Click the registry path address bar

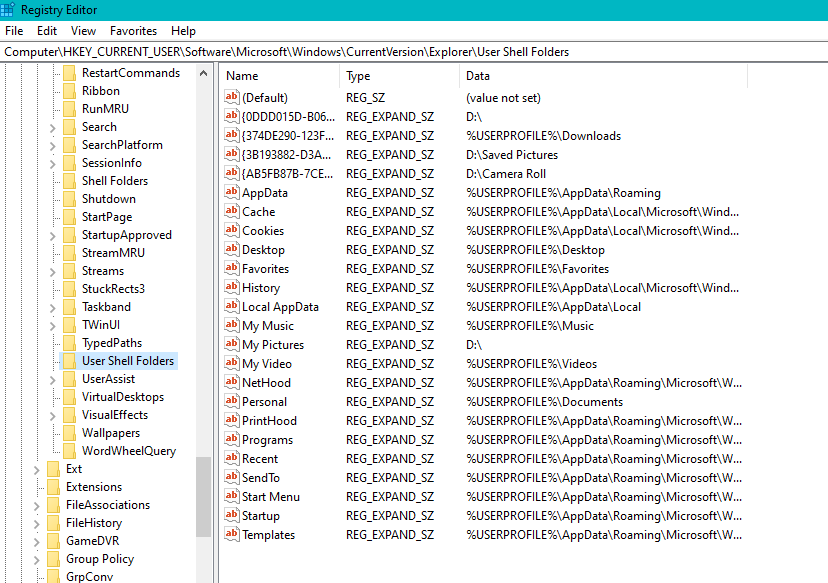[x=414, y=52]
